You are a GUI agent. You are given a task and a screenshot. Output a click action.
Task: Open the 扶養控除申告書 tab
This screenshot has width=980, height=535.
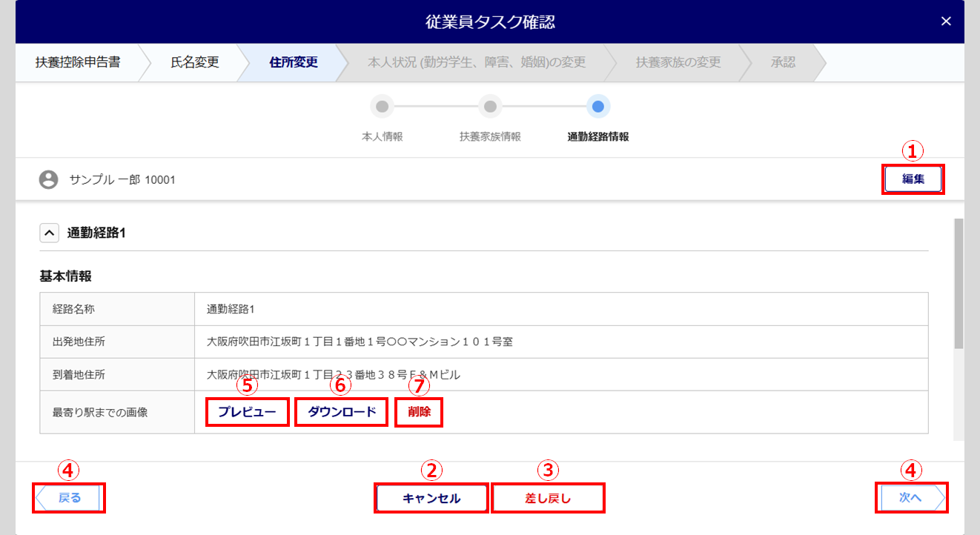click(x=77, y=62)
